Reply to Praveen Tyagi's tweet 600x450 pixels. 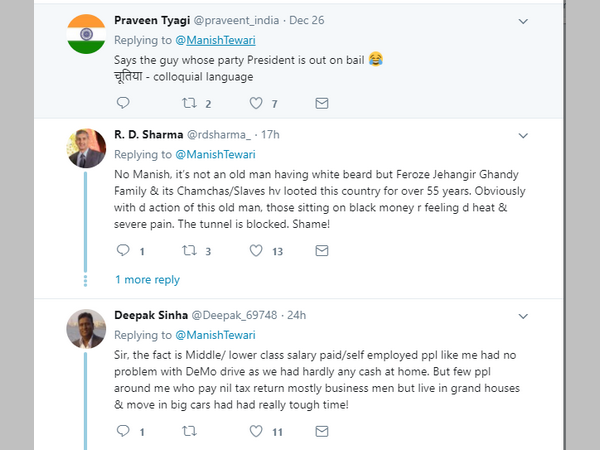123,103
